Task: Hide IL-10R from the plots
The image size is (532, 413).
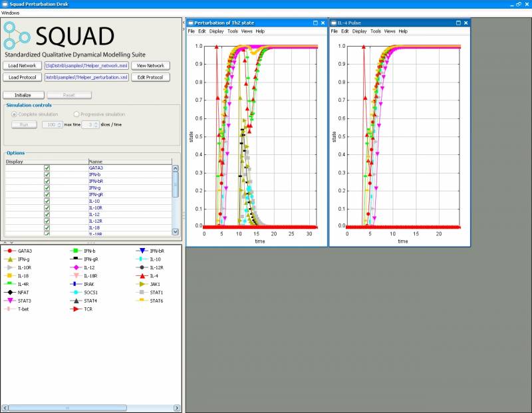Action: click(x=47, y=207)
